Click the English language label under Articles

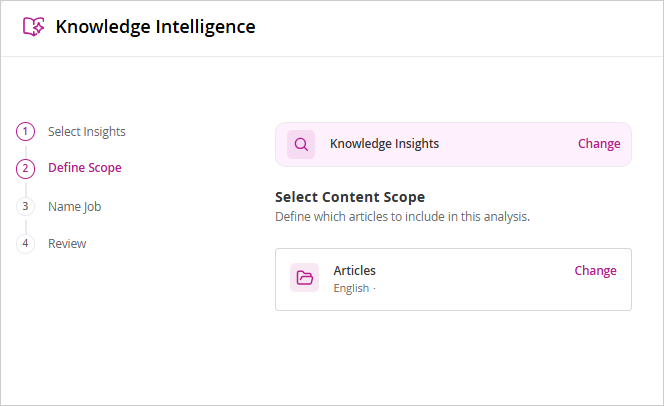click(351, 288)
